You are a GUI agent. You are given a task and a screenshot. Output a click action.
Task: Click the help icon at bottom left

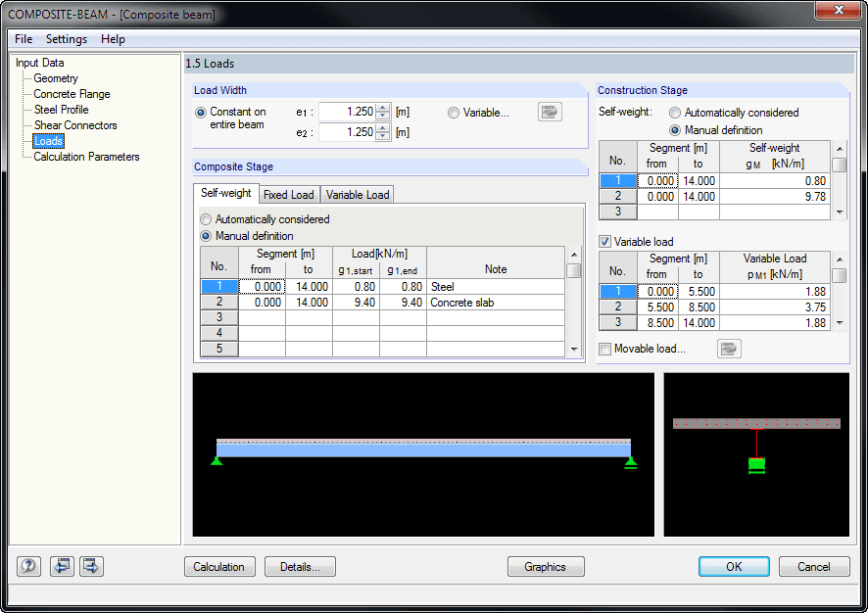click(x=28, y=566)
